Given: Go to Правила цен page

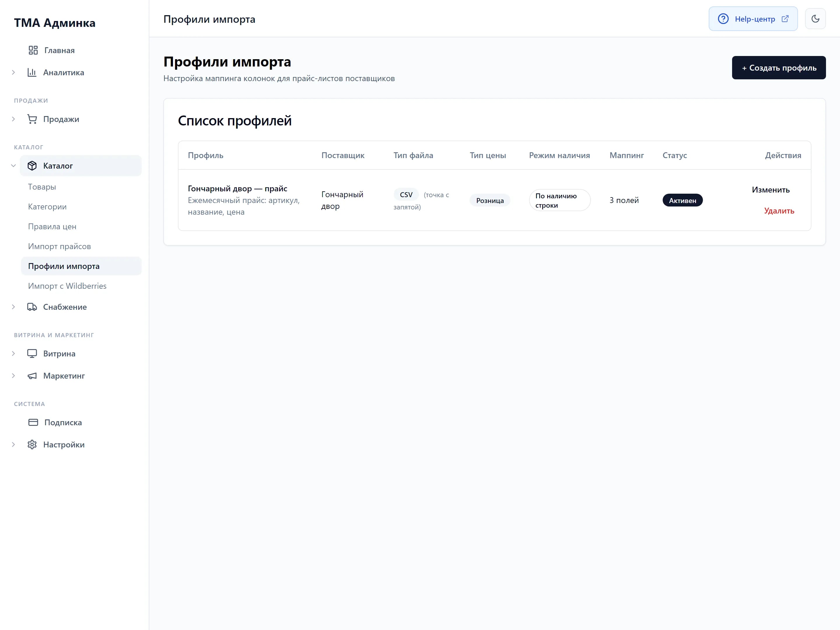Looking at the screenshot, I should (81, 226).
